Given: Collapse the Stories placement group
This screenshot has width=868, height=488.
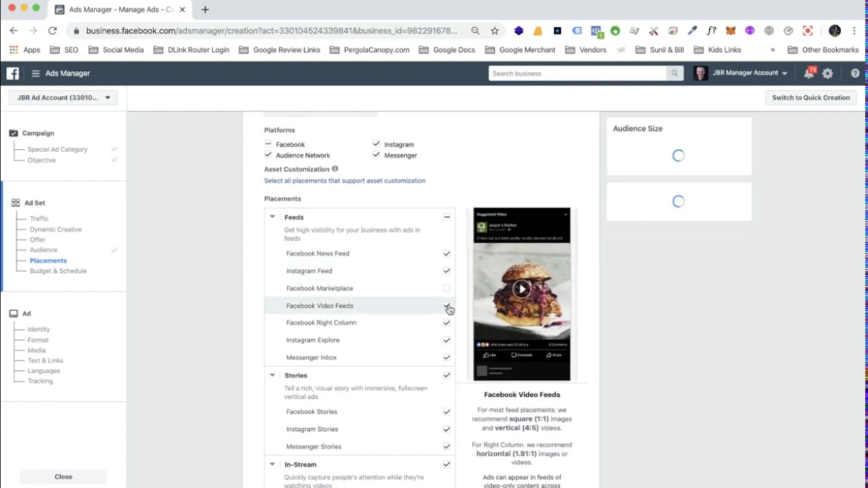Looking at the screenshot, I should [x=272, y=375].
